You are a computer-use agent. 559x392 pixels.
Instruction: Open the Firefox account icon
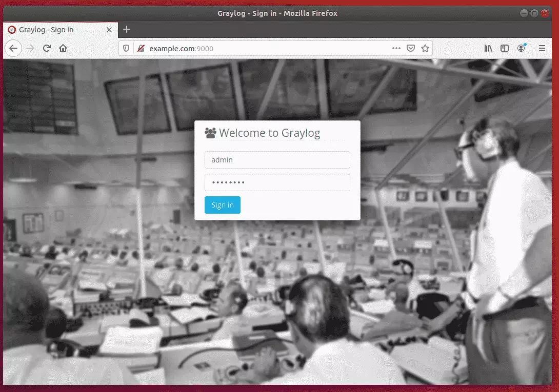pyautogui.click(x=522, y=48)
